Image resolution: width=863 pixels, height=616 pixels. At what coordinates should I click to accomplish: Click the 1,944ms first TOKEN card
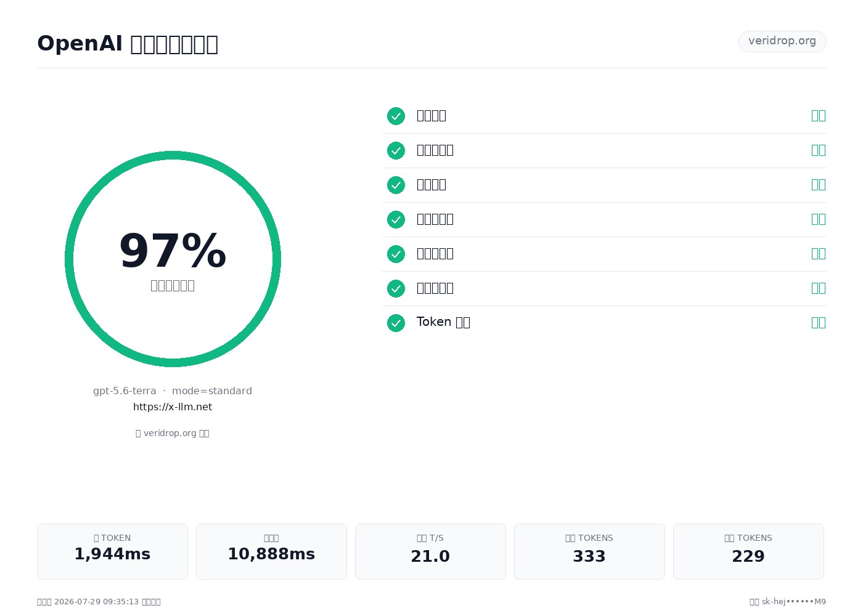pos(112,551)
